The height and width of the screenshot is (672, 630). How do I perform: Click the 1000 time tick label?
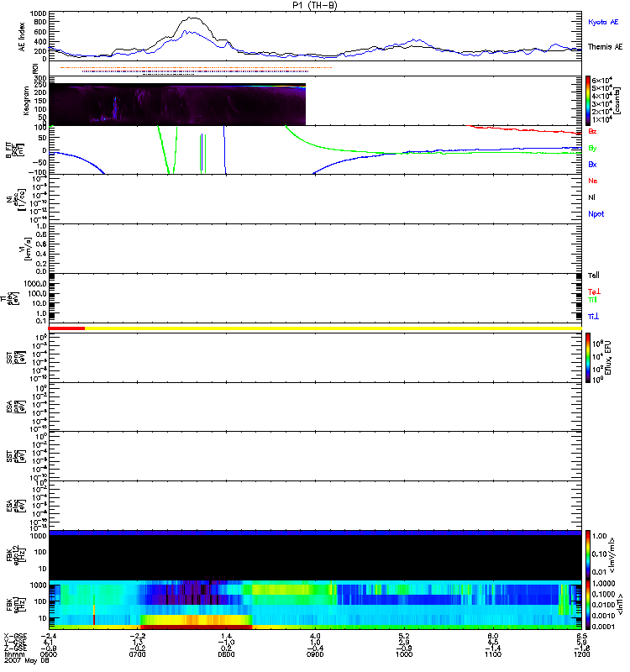coord(404,654)
